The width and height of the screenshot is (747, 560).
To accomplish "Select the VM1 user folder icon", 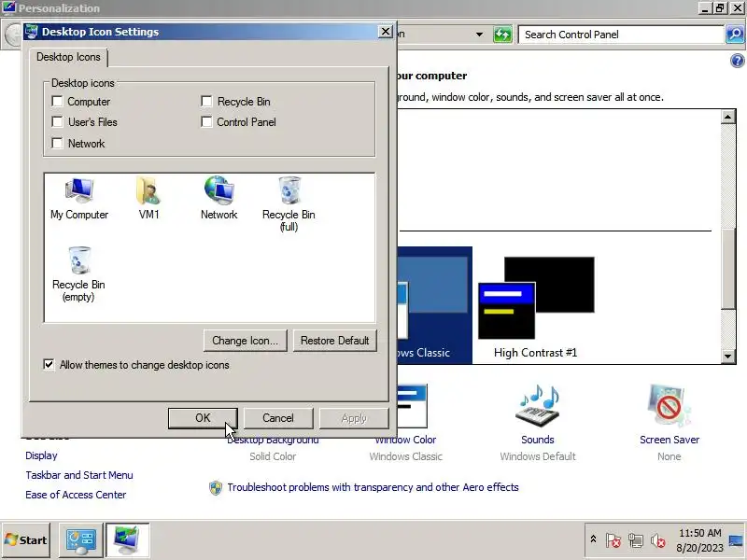I will pyautogui.click(x=148, y=199).
